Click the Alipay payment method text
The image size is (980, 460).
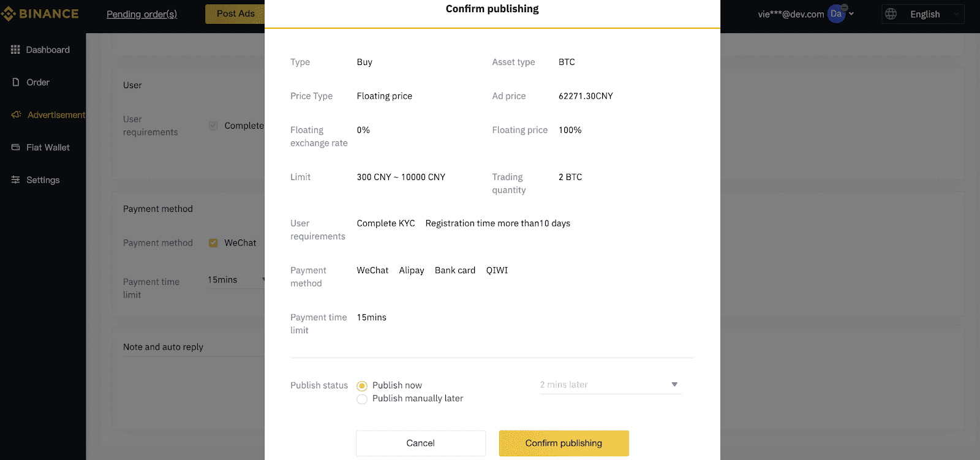(412, 271)
